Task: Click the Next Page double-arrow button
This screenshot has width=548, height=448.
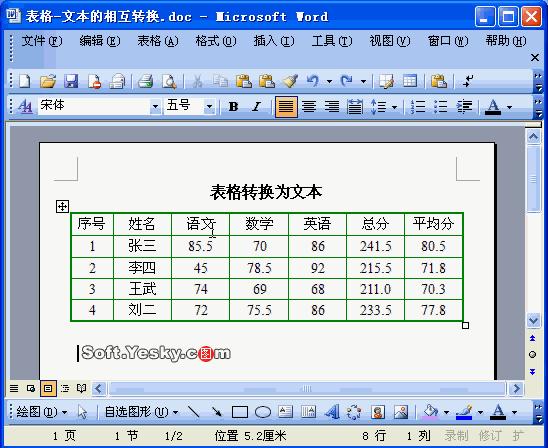Action: (x=533, y=371)
